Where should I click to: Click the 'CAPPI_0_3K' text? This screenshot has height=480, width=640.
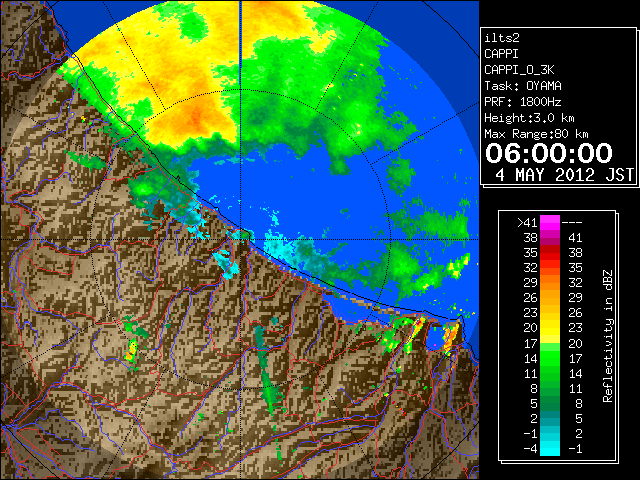(519, 70)
